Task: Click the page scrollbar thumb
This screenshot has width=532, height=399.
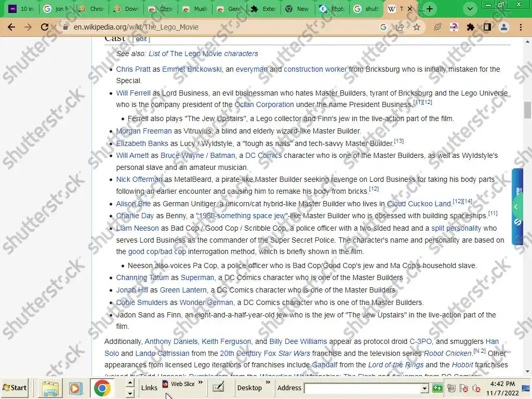Action: point(527,110)
